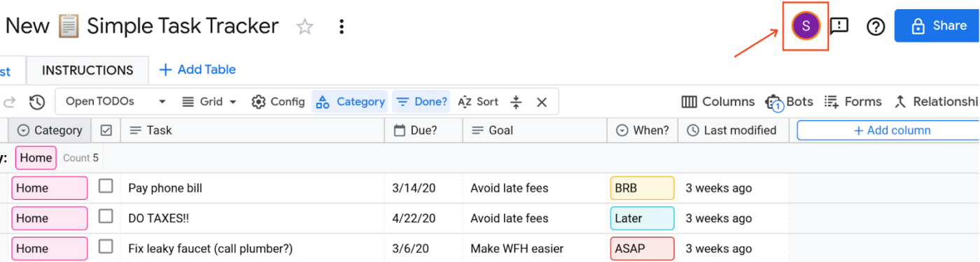Viewport: 980px width, 262px height.
Task: Close the view toolbar with X icon
Action: tap(541, 102)
